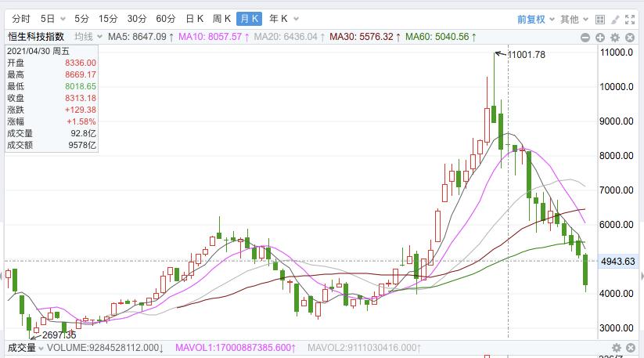This screenshot has width=644, height=358.
Task: Open moving average settings gear
Action: (x=615, y=37)
